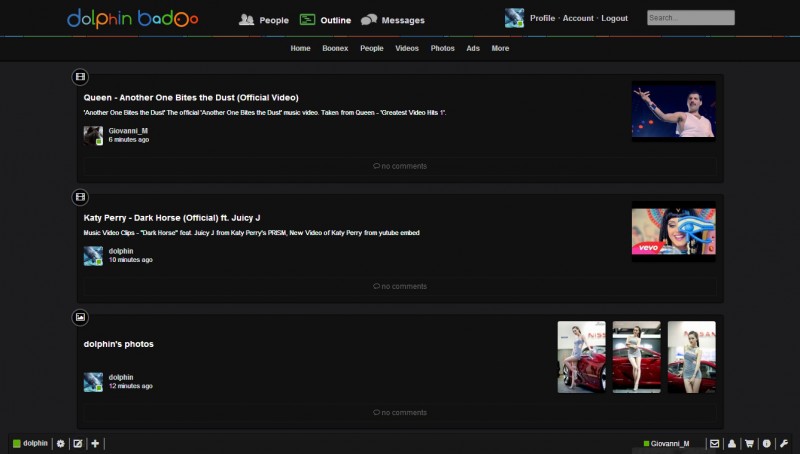The height and width of the screenshot is (454, 800).
Task: Click video icon on Katy Perry post
Action: click(x=80, y=196)
